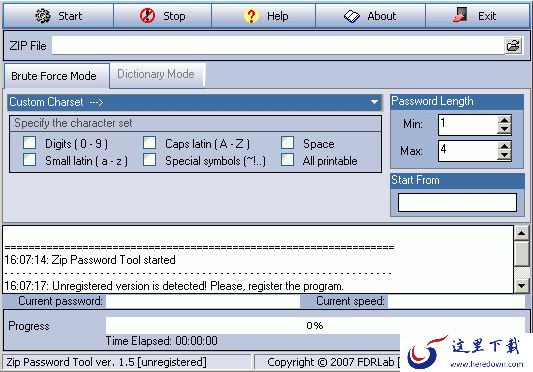Click the log scrollbar thumb
Screen dimensions: 533x372
tap(521, 253)
